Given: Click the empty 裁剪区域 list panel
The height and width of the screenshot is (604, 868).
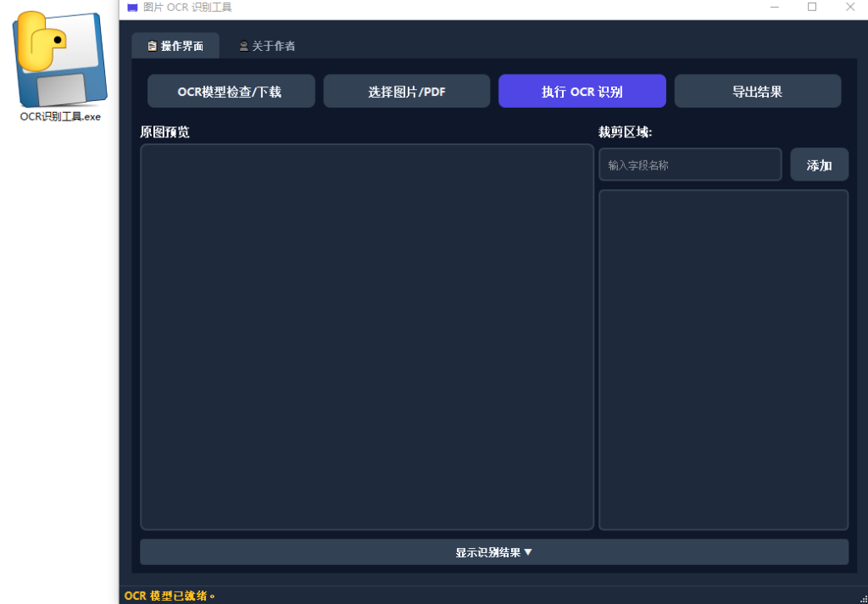Looking at the screenshot, I should pos(723,359).
